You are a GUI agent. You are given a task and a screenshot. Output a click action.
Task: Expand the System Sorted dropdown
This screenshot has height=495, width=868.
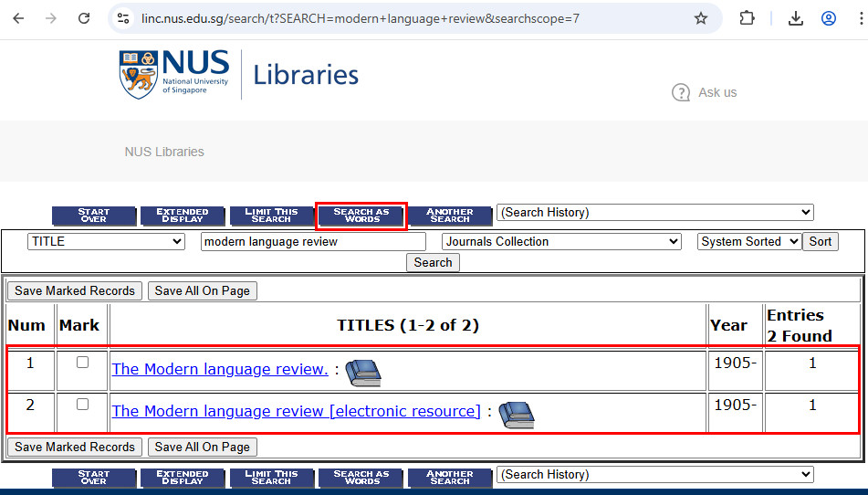click(749, 242)
